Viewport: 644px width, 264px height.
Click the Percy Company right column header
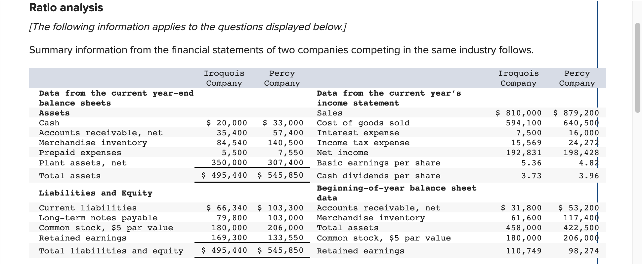coord(577,78)
